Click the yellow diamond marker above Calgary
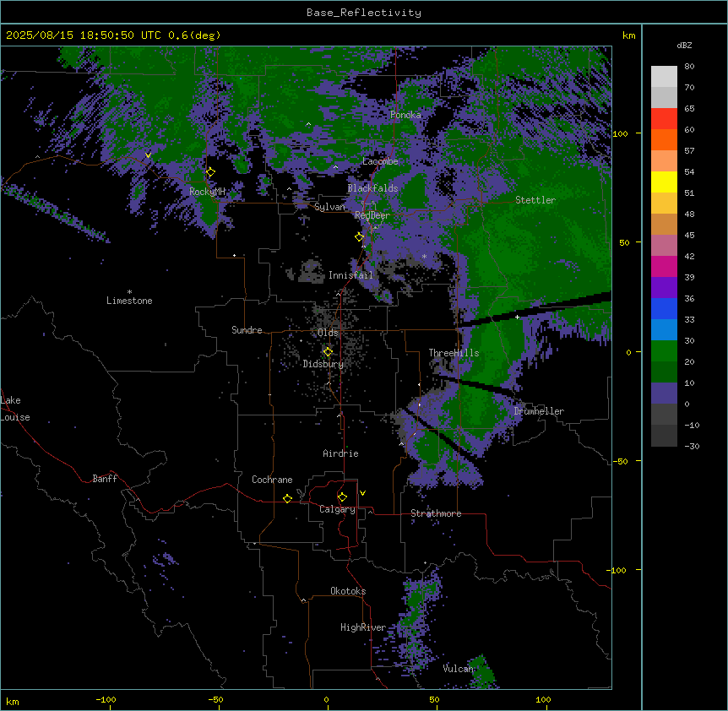 click(343, 497)
